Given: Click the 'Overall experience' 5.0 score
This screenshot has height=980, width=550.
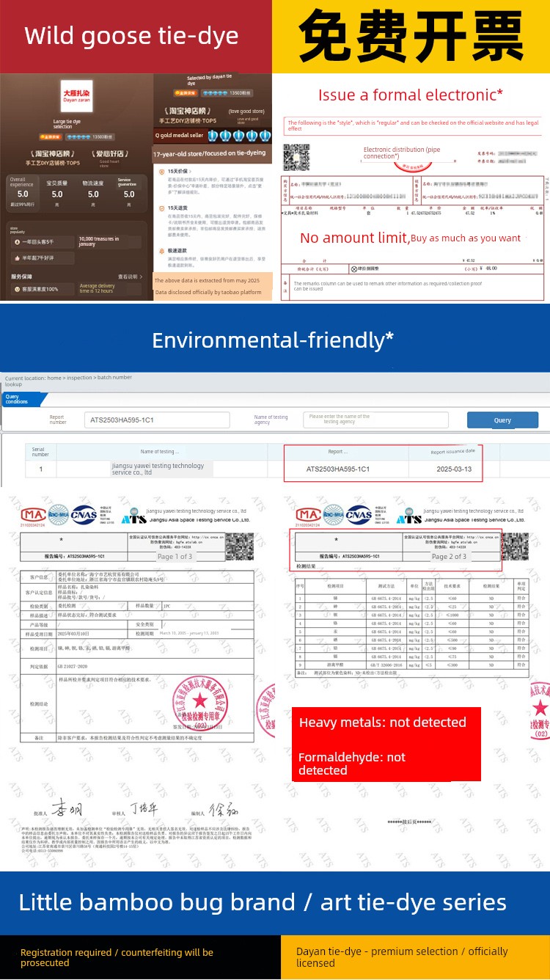Looking at the screenshot, I should coord(23,194).
